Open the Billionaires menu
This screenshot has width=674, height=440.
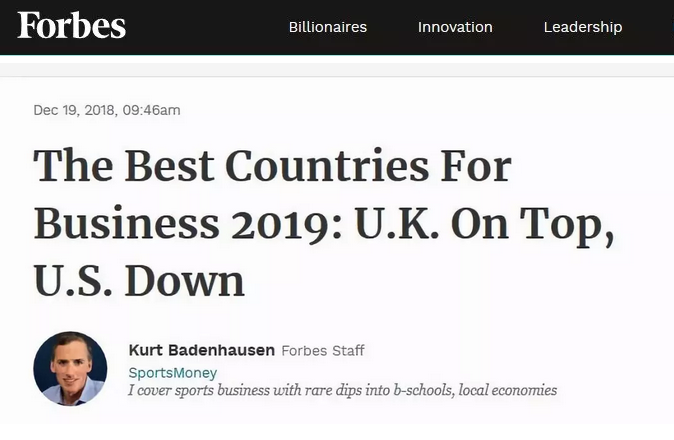pos(327,27)
